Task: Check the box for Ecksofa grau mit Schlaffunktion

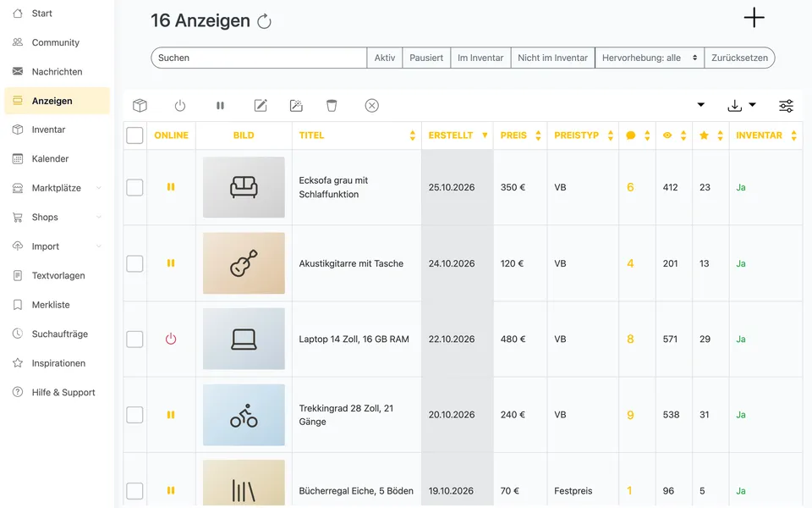Action: tap(134, 187)
